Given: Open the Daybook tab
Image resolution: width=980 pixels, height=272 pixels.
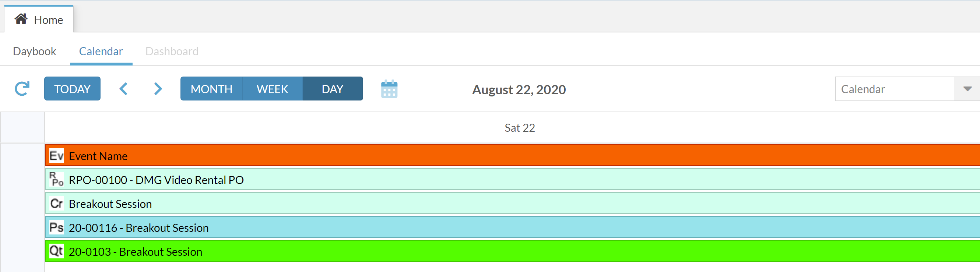Looking at the screenshot, I should pyautogui.click(x=35, y=51).
